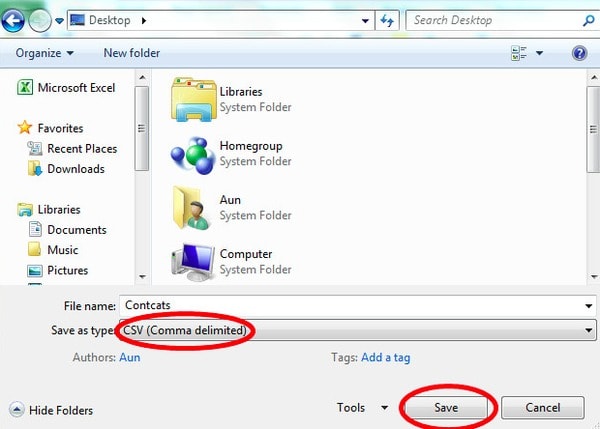Click Add a tag

point(385,357)
